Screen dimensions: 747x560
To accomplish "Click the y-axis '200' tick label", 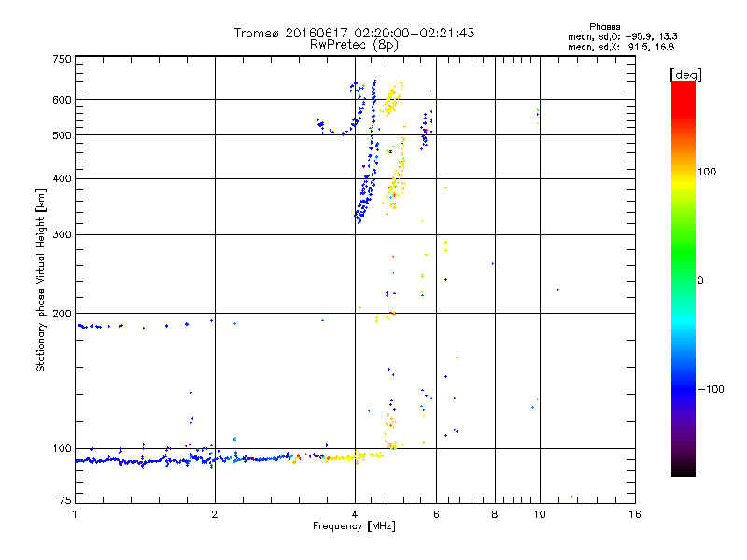I will click(62, 314).
